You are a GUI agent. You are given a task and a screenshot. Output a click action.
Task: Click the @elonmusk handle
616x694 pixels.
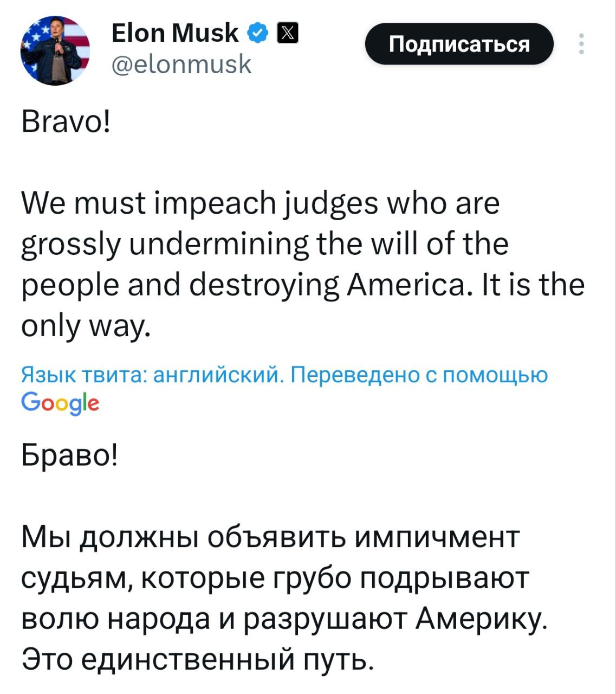(181, 64)
